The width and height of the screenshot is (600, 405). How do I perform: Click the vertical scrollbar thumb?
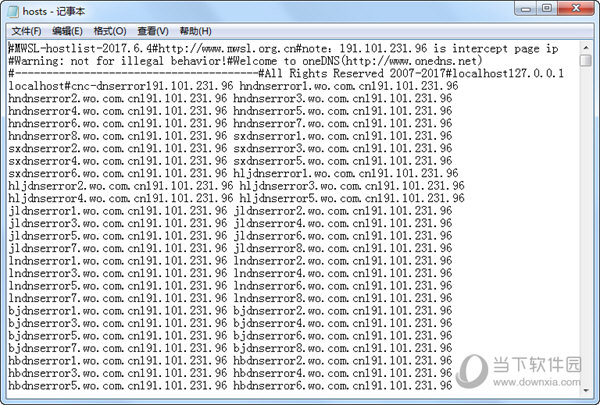point(585,60)
